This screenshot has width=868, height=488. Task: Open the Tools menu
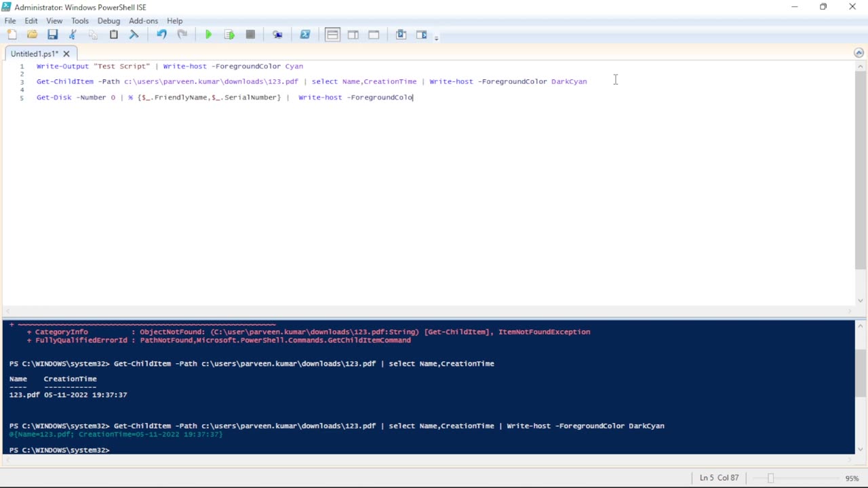click(x=80, y=21)
